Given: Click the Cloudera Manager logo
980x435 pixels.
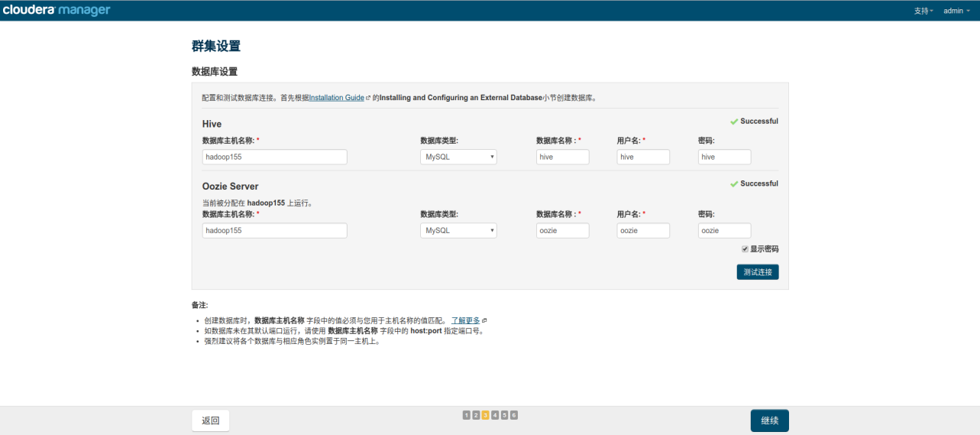Looking at the screenshot, I should [x=56, y=10].
